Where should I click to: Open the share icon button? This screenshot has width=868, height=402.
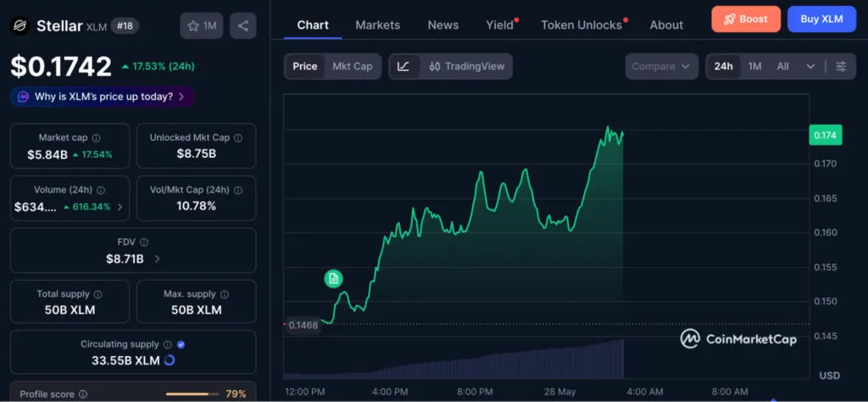(243, 25)
